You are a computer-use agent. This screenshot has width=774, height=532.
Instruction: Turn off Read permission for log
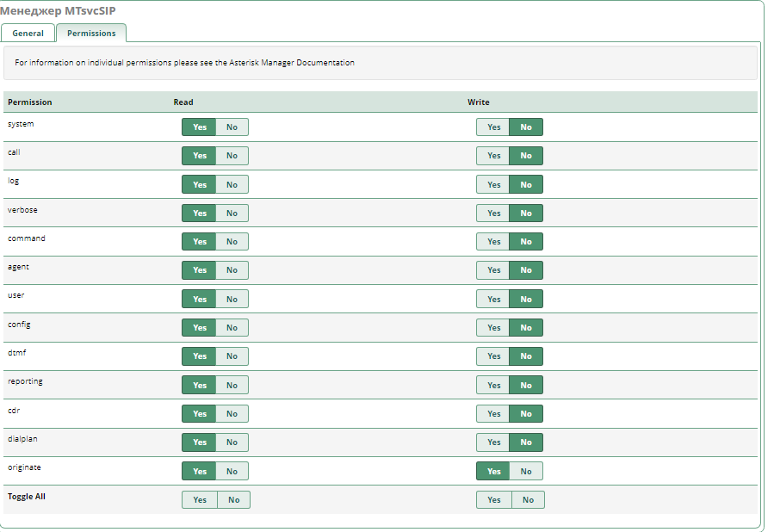click(232, 185)
